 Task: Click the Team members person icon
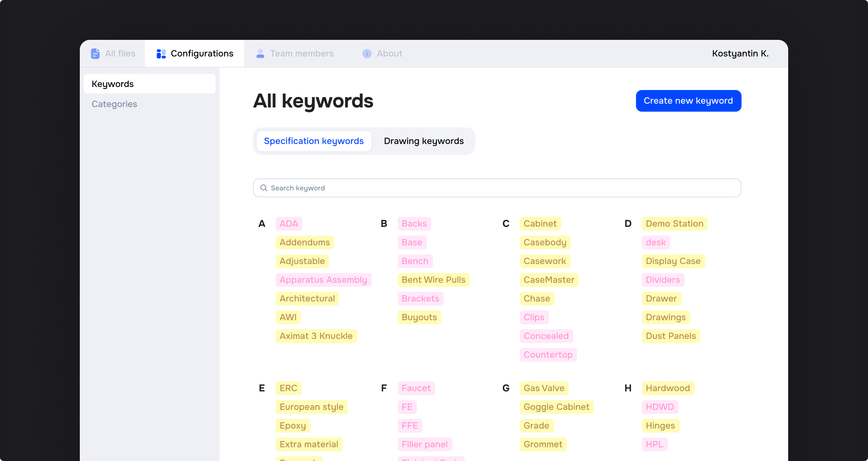click(x=260, y=54)
